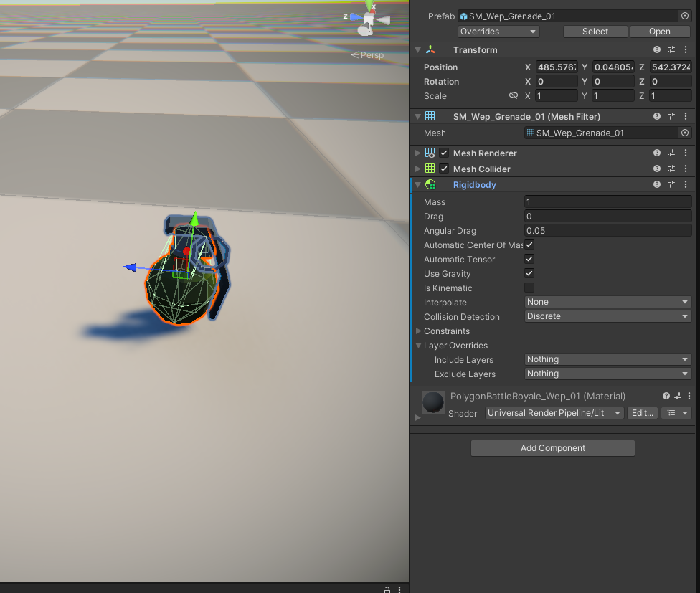Click the material preview sphere swatch
Viewport: 700px width, 593px height.
(x=432, y=402)
